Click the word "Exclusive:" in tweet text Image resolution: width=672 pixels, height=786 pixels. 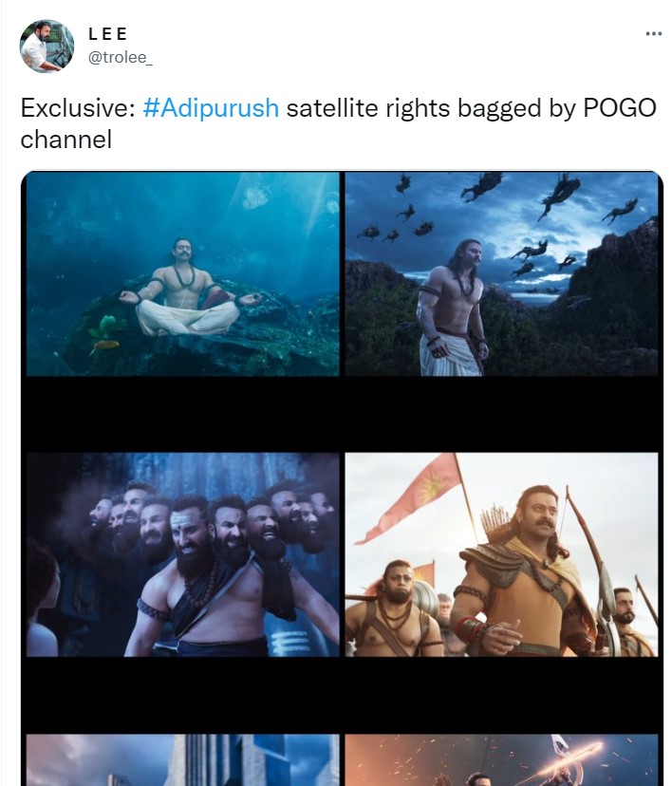78,108
